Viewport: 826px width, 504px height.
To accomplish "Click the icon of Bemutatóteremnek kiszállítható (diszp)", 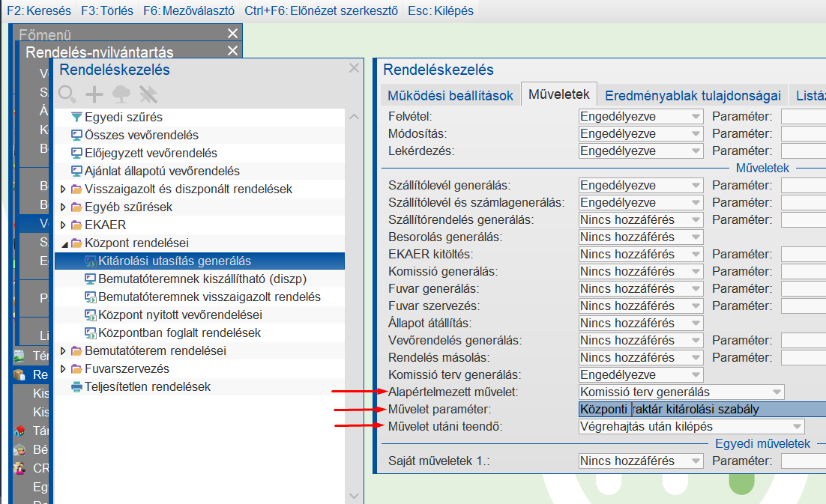I will click(91, 279).
